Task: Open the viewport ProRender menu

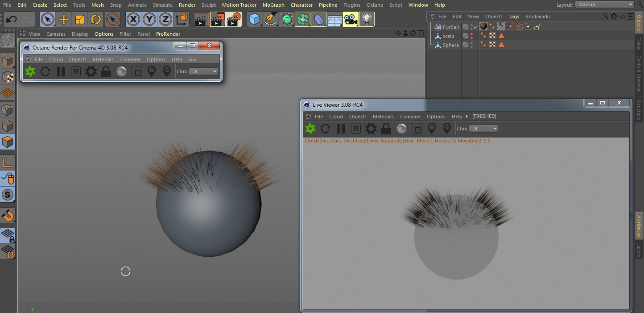Action: tap(168, 34)
